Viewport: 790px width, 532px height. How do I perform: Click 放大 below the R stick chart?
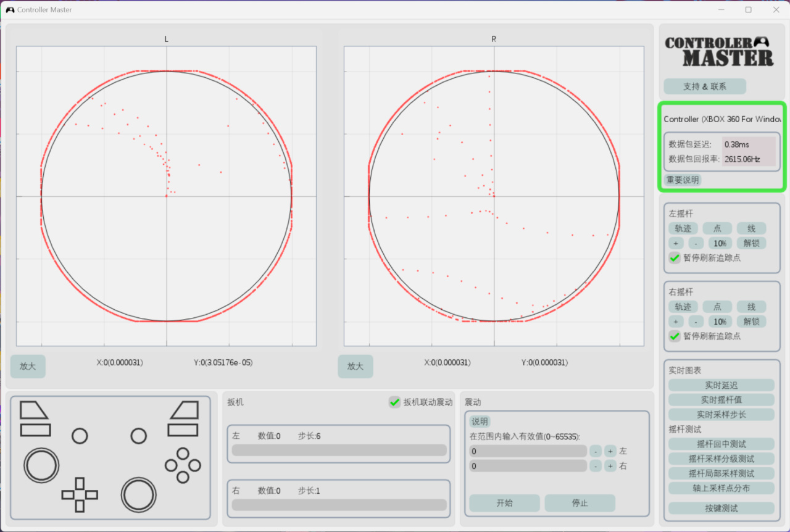(355, 366)
